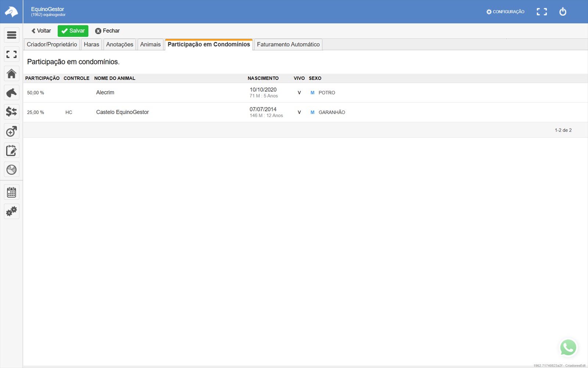Open the hamburger menu in sidebar

click(x=11, y=35)
